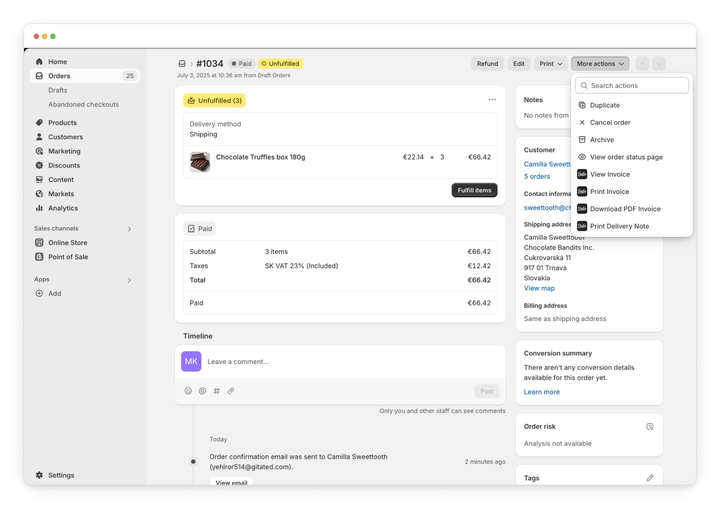The height and width of the screenshot is (509, 720).
Task: Click the Online Store icon
Action: [39, 243]
